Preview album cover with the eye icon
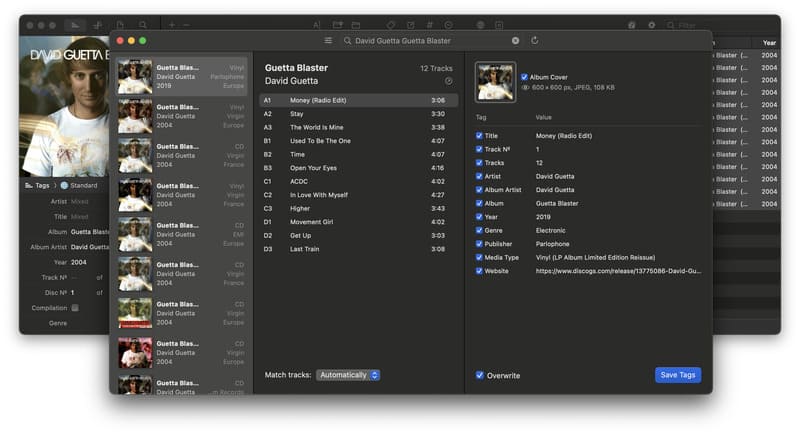Viewport: 800px width, 436px height. [525, 88]
